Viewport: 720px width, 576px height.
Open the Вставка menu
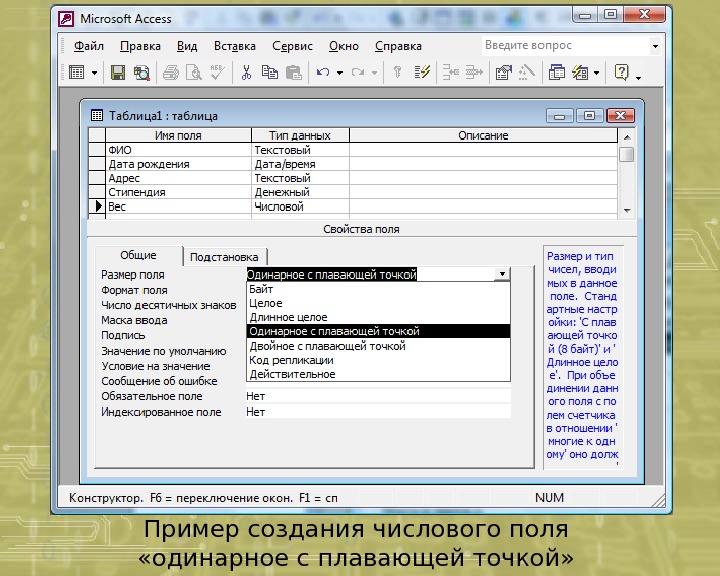(235, 46)
